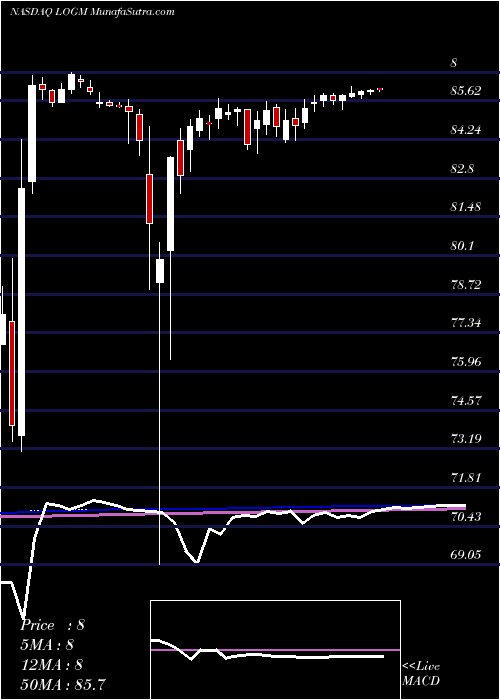Click the NASDAQ LOGM MunafaSutra.com title
The height and width of the screenshot is (700, 500).
coord(92,12)
